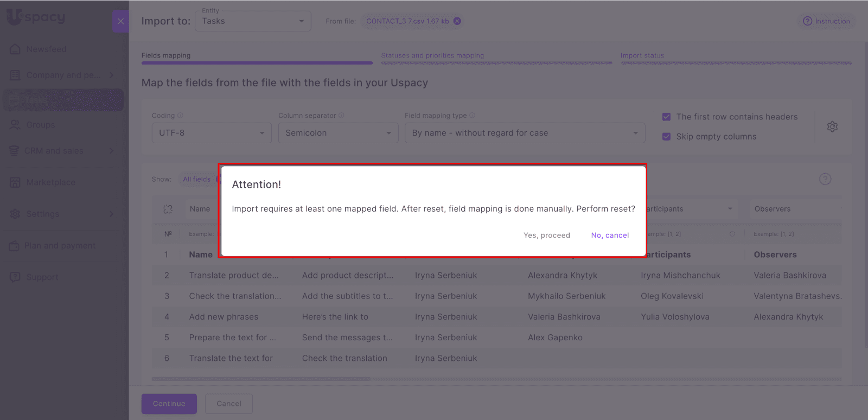Click the horizontal scrollbar under the table
This screenshot has width=868, height=420.
pyautogui.click(x=261, y=379)
